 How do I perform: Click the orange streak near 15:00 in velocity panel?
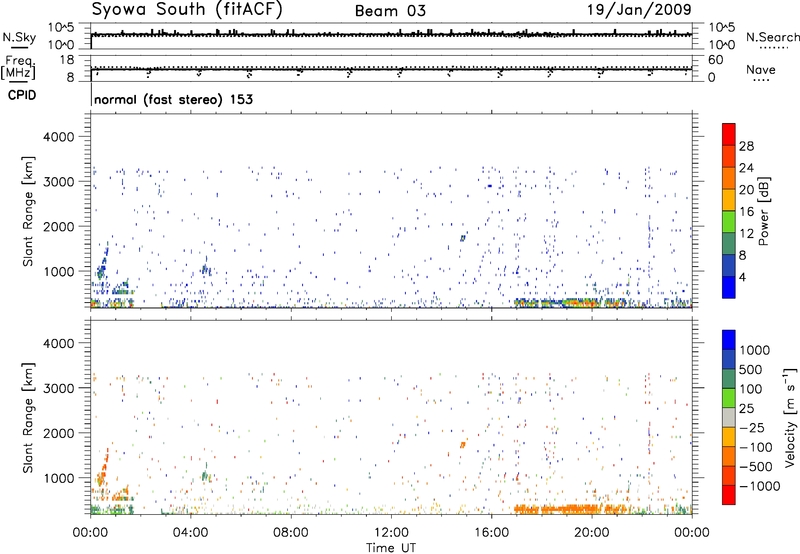463,445
